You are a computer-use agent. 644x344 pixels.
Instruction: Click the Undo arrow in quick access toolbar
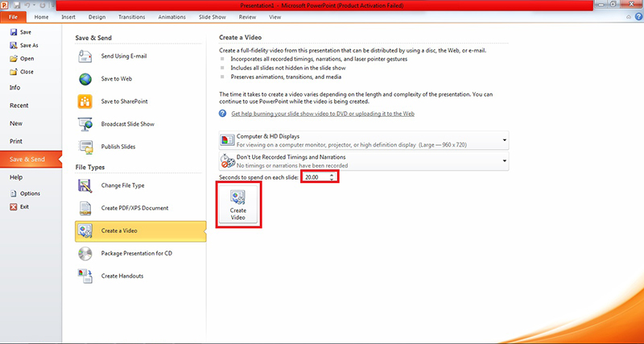(x=27, y=6)
